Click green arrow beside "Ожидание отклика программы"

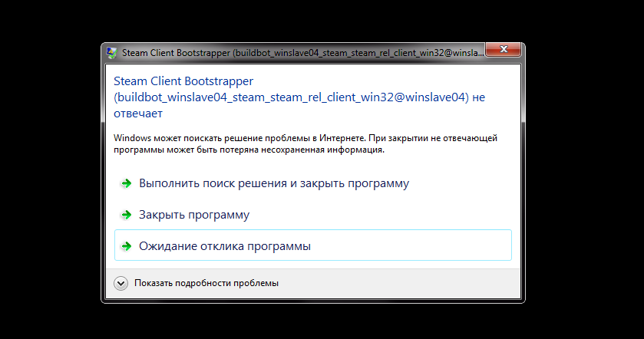pyautogui.click(x=126, y=246)
